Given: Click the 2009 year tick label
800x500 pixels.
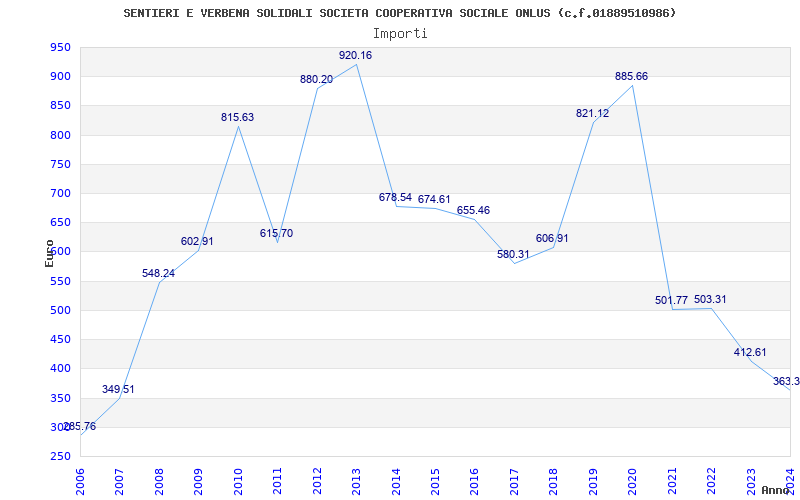Looking at the screenshot, I should pyautogui.click(x=198, y=482).
